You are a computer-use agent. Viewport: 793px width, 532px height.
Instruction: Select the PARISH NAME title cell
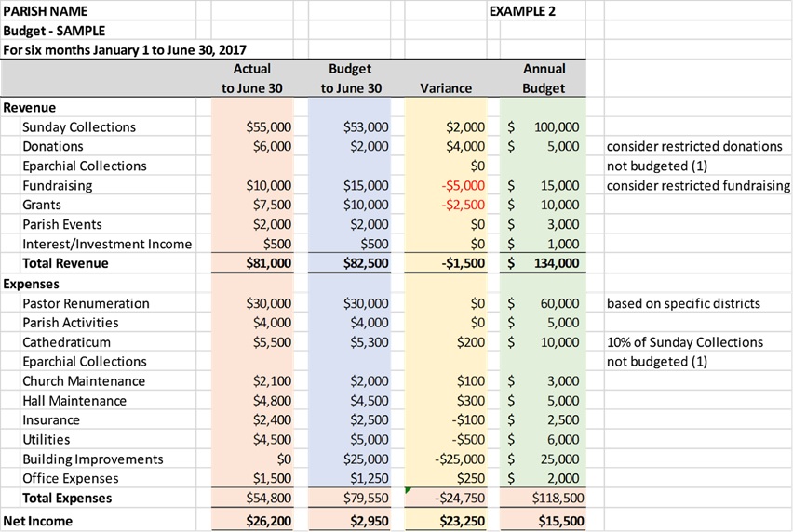pos(47,11)
